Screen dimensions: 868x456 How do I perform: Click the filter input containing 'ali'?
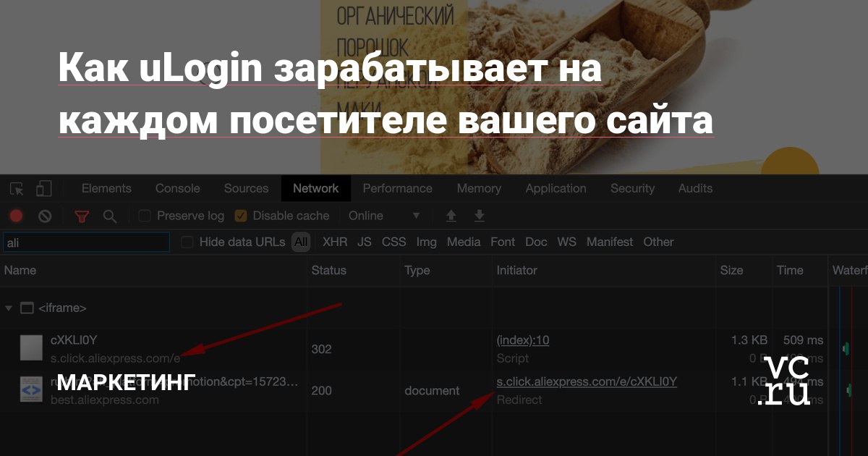pos(86,242)
